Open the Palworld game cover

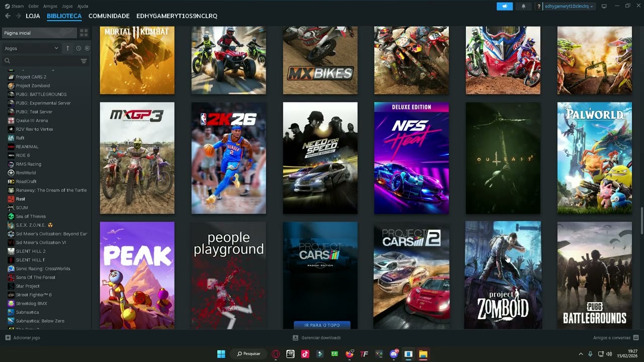pos(595,158)
